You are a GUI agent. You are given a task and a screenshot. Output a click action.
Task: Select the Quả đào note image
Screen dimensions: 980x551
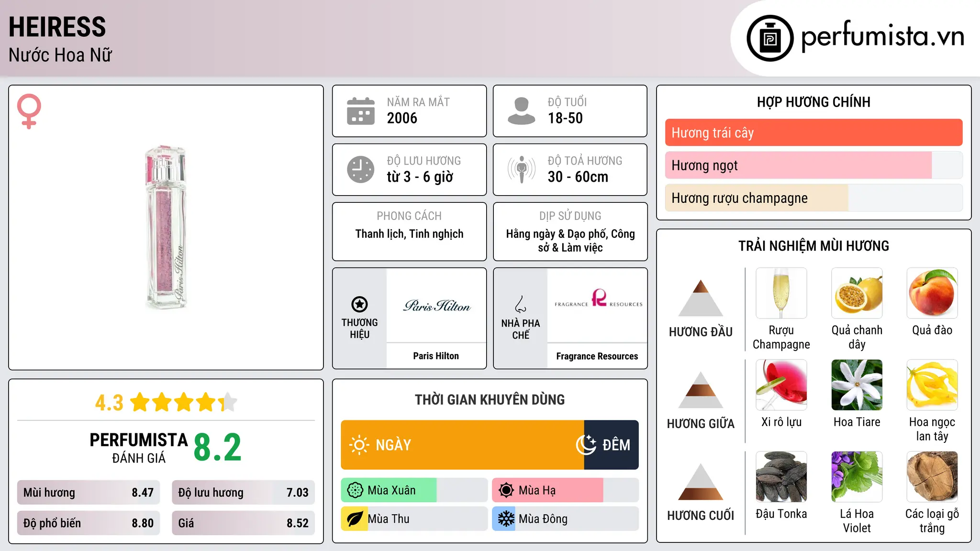point(932,293)
